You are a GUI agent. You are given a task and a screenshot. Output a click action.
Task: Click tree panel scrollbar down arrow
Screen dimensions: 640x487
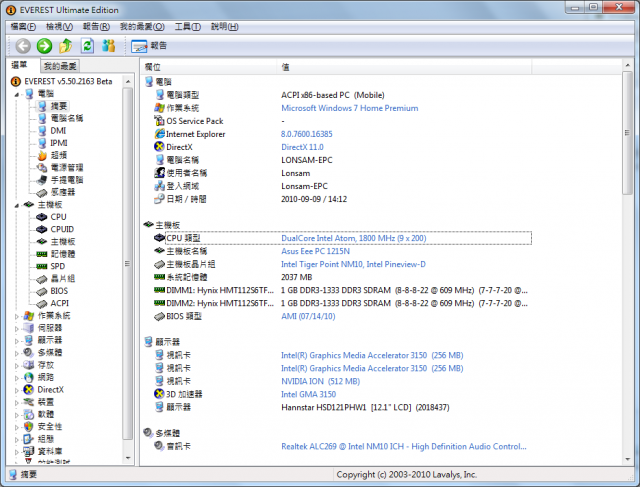click(128, 458)
